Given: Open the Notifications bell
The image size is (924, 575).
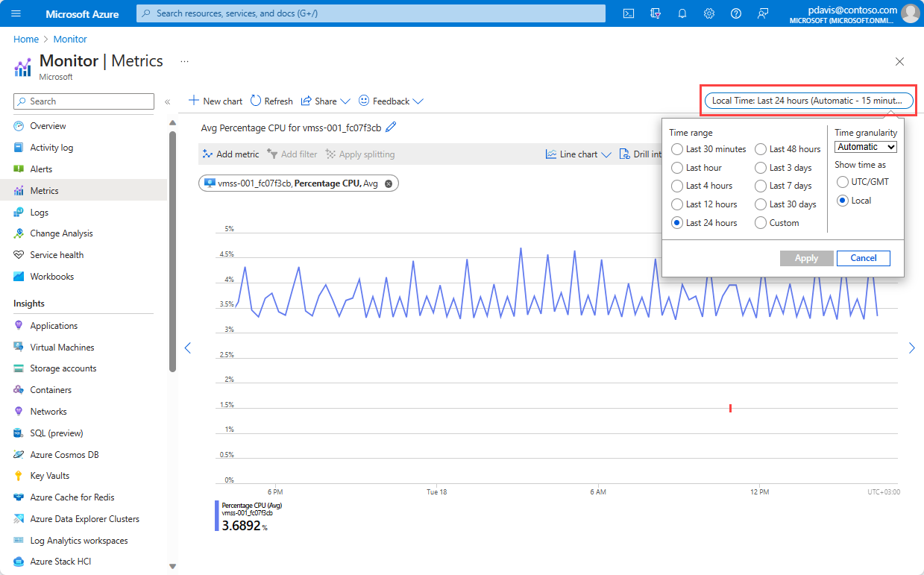Looking at the screenshot, I should point(682,13).
